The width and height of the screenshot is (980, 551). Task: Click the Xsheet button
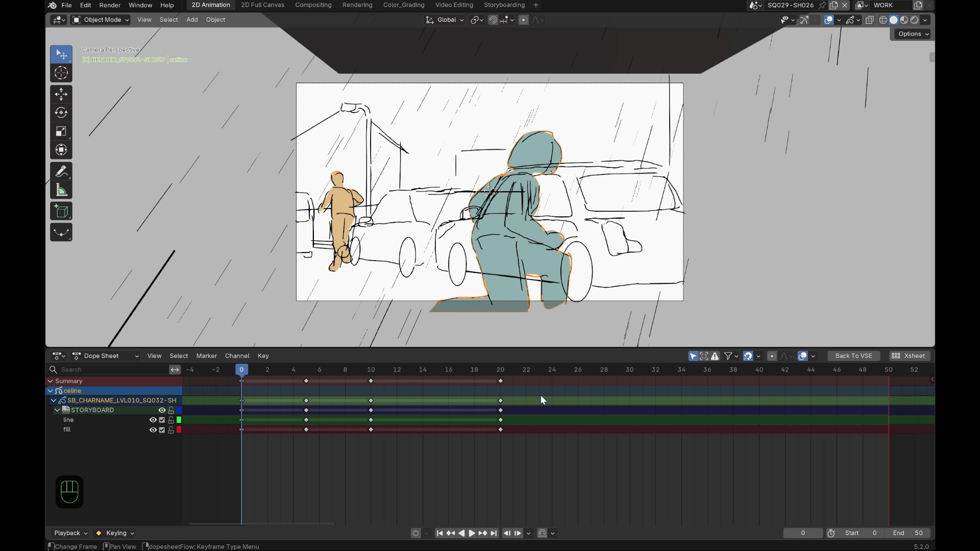(x=908, y=356)
